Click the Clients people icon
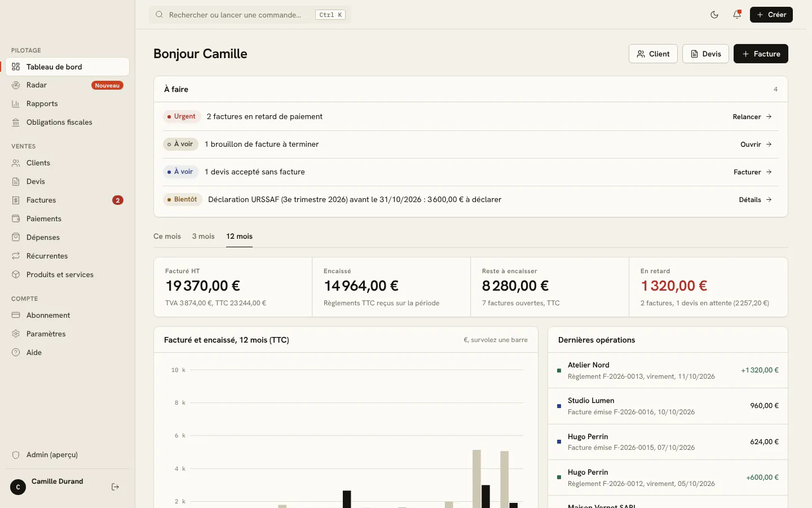The image size is (812, 508). pyautogui.click(x=16, y=163)
